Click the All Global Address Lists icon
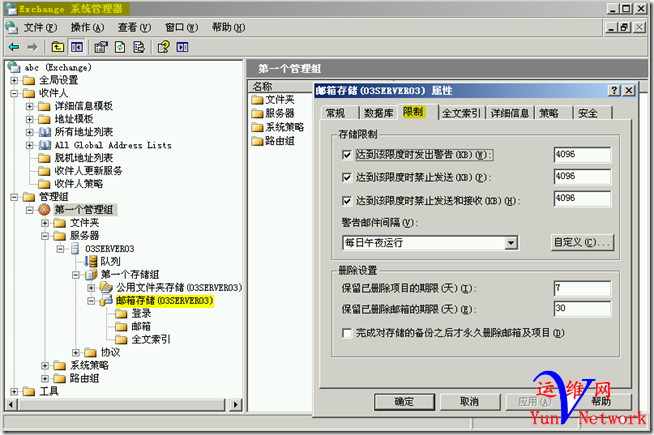Screen dimensions: 654x435 coord(45,145)
